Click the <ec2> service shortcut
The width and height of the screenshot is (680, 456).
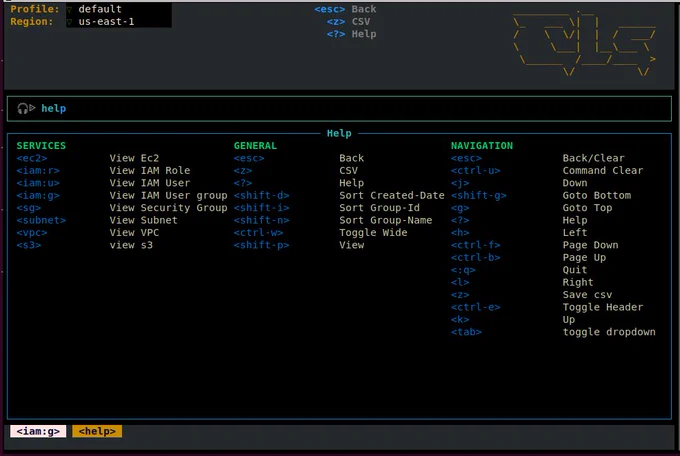32,158
